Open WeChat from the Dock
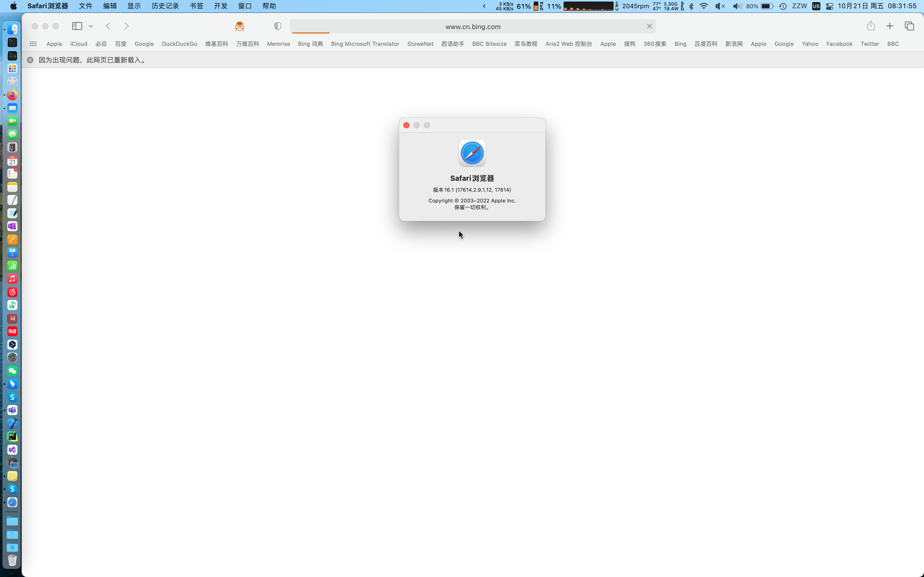Screen dimensions: 924x577 12,371
